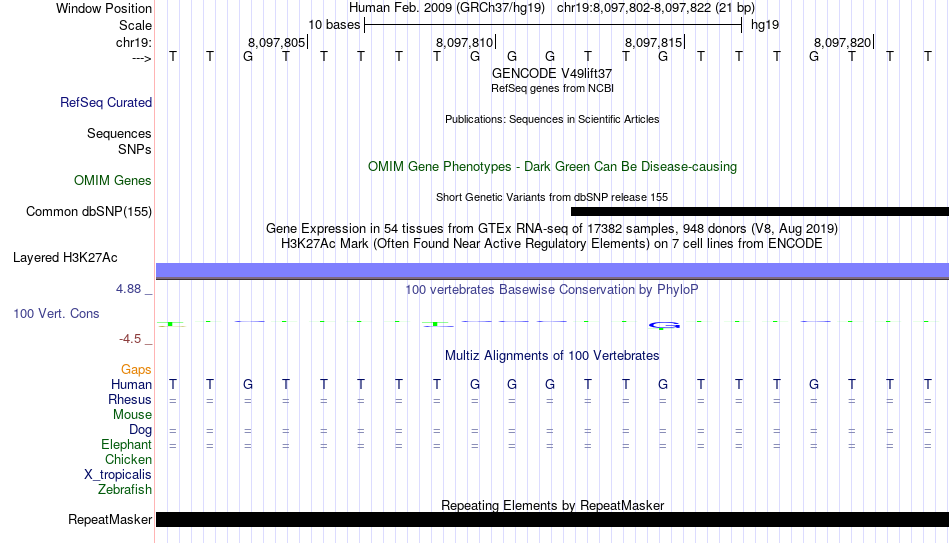Image resolution: width=950 pixels, height=543 pixels.
Task: Click the blue Layered H3K27Ac signal bar
Action: 552,271
